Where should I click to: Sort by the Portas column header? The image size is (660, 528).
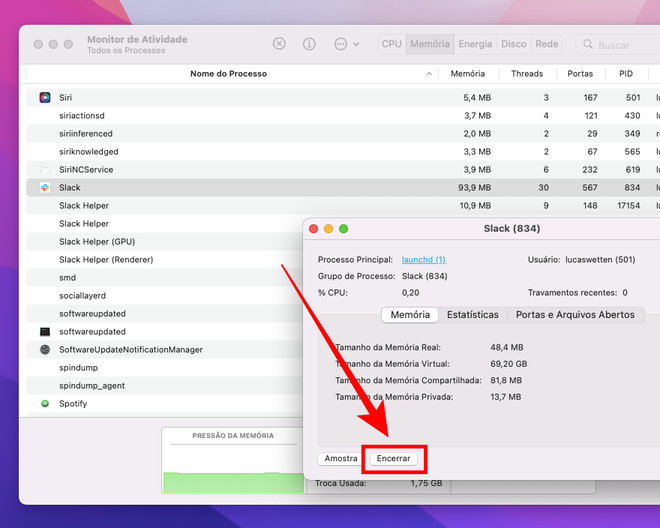[x=580, y=74]
